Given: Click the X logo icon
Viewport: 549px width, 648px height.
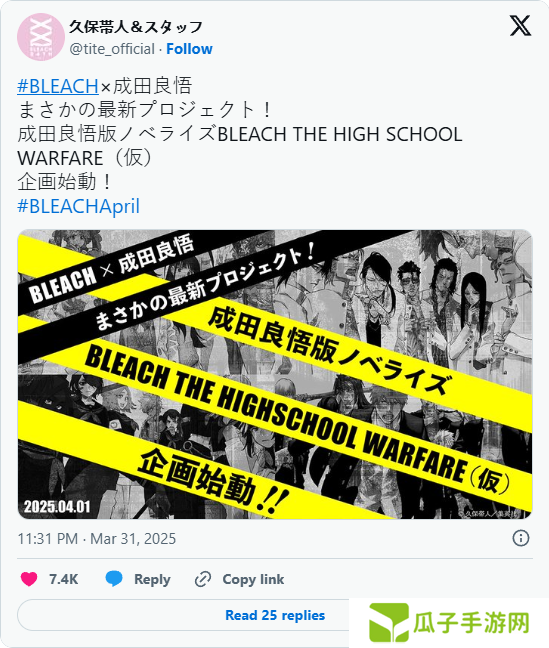Looking at the screenshot, I should pos(520,26).
